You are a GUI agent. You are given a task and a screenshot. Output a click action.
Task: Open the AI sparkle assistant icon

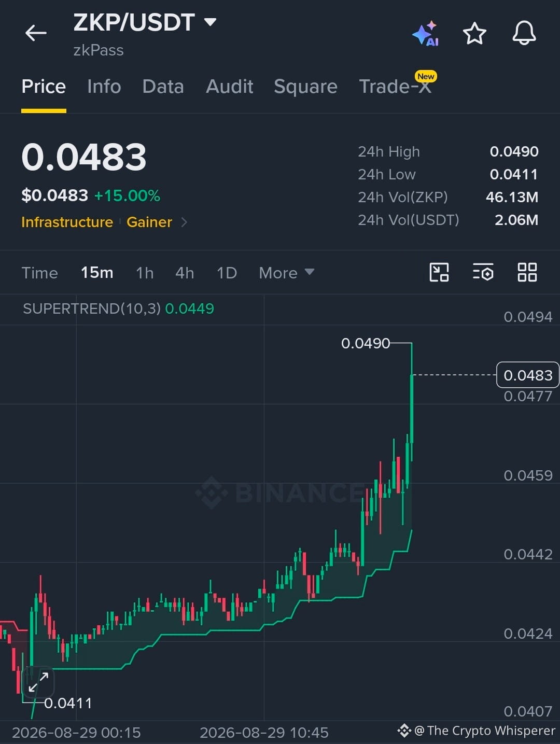click(425, 33)
